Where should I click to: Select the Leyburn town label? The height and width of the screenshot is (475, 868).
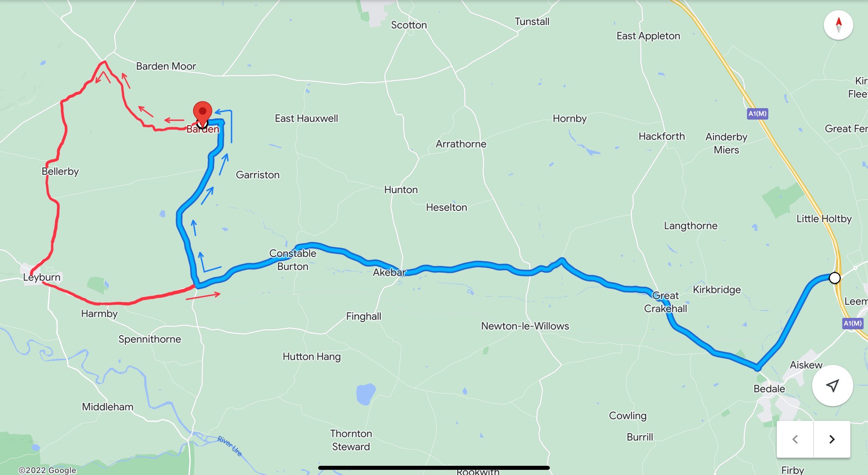coord(42,277)
